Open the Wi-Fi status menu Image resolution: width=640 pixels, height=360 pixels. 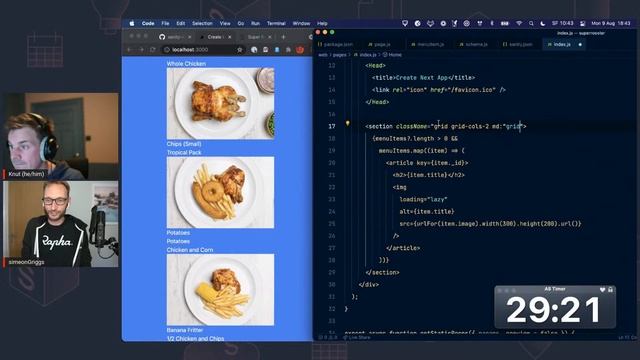[x=519, y=24]
